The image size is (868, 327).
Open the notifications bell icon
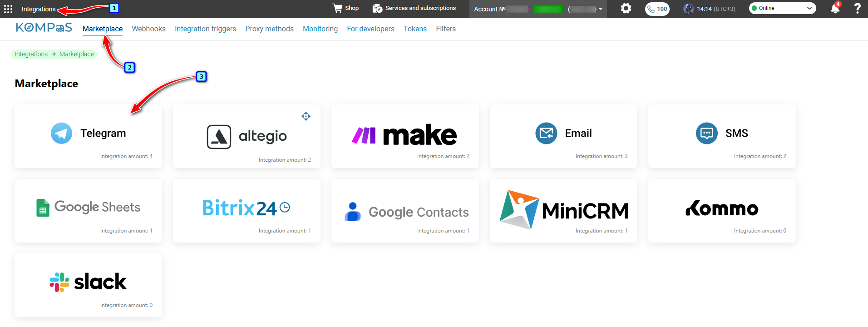pos(835,8)
